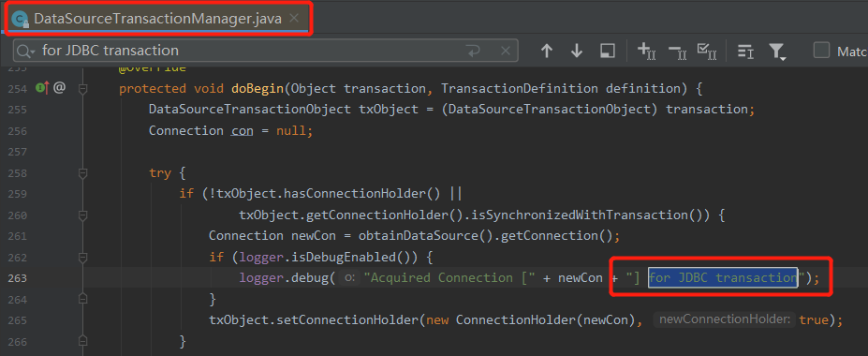Click the highlighted 'for JDBC transaction' match

point(723,277)
